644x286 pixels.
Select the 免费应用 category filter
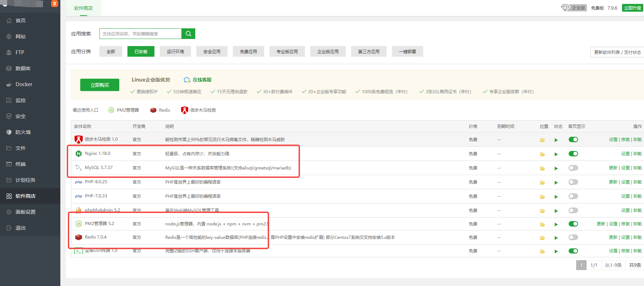[249, 51]
